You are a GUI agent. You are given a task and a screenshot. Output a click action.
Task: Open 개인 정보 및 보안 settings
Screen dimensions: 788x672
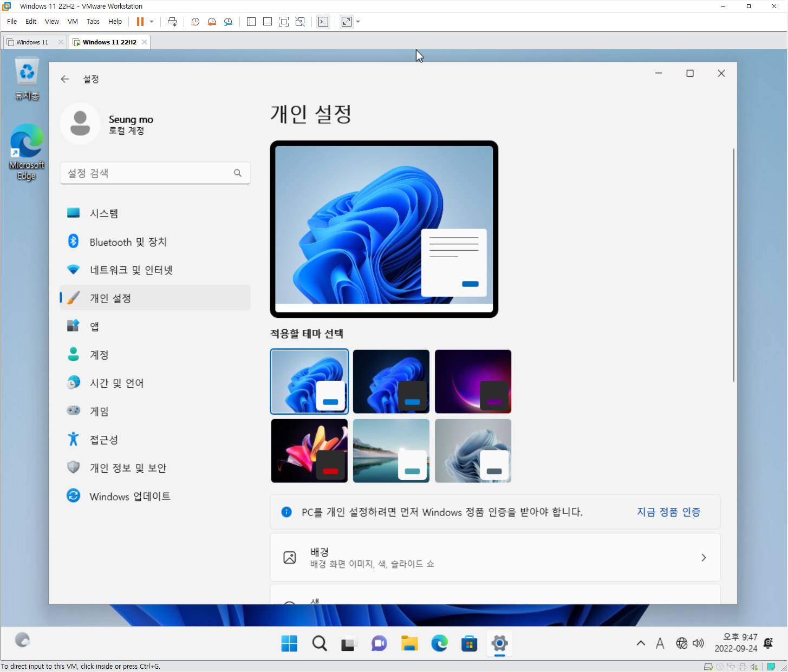point(155,467)
